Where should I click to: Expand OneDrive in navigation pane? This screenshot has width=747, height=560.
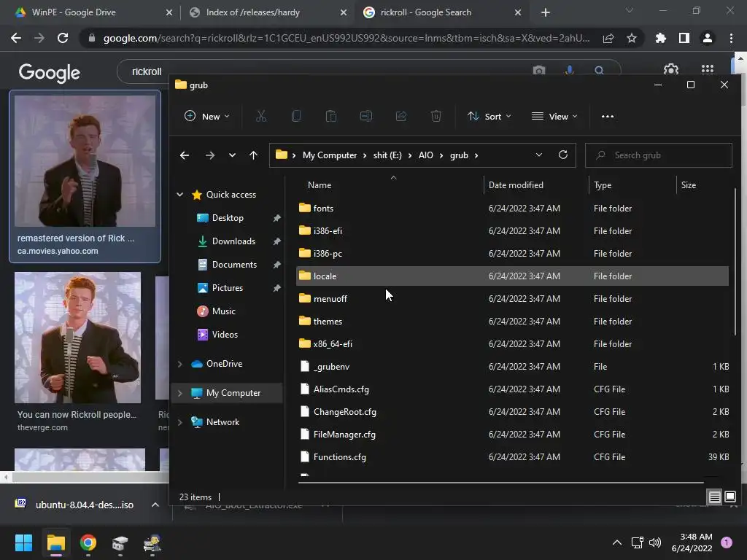pyautogui.click(x=180, y=364)
